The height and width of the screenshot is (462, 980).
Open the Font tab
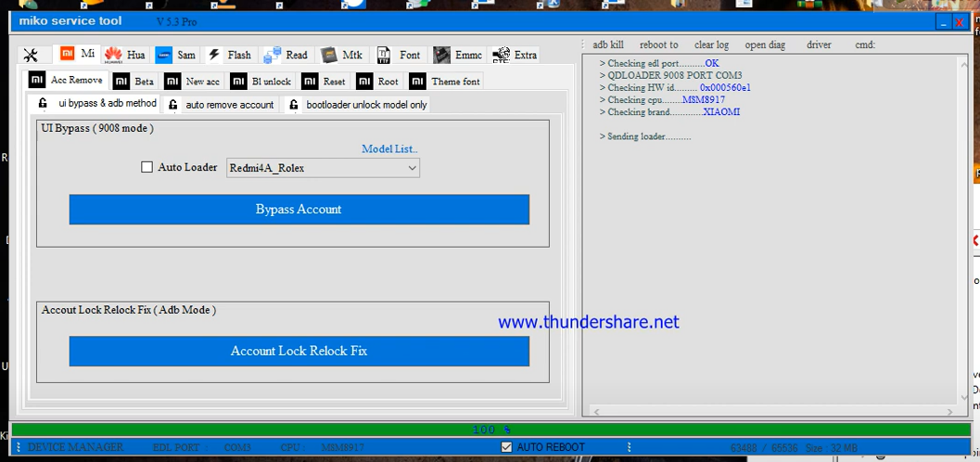(x=400, y=55)
